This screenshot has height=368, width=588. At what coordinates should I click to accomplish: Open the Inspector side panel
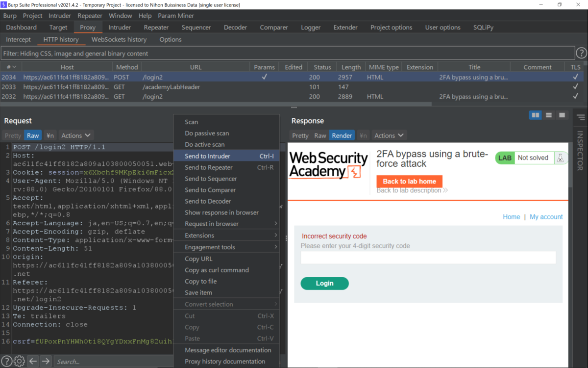coord(580,150)
